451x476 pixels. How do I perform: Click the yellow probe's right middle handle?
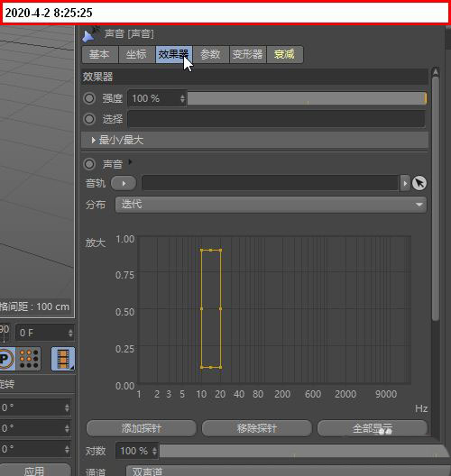pos(220,308)
